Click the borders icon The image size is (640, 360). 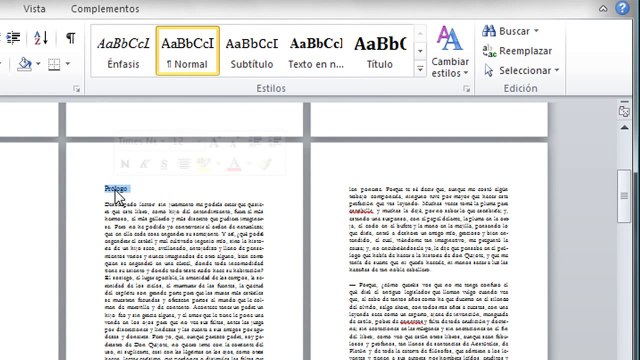pyautogui.click(x=54, y=64)
